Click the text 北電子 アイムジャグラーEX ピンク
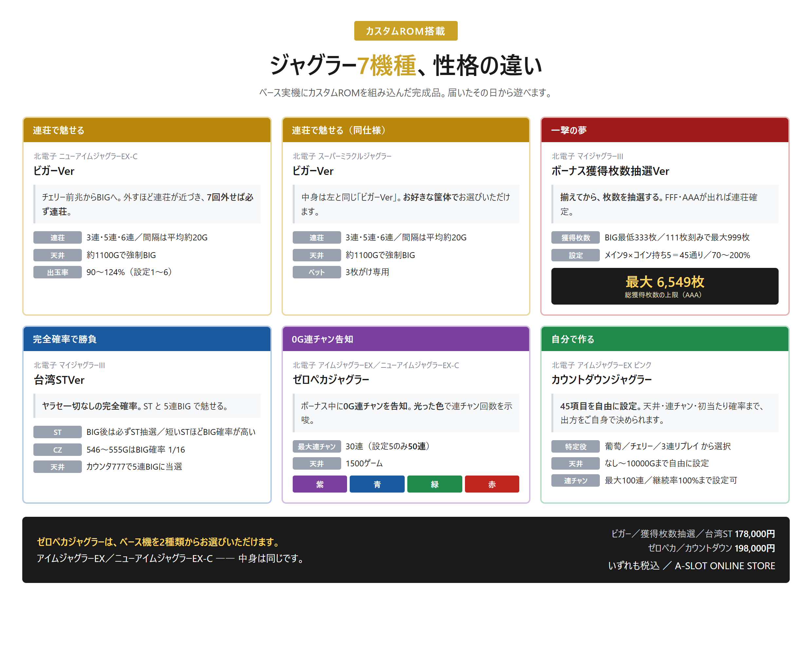812x655 pixels. 601,365
